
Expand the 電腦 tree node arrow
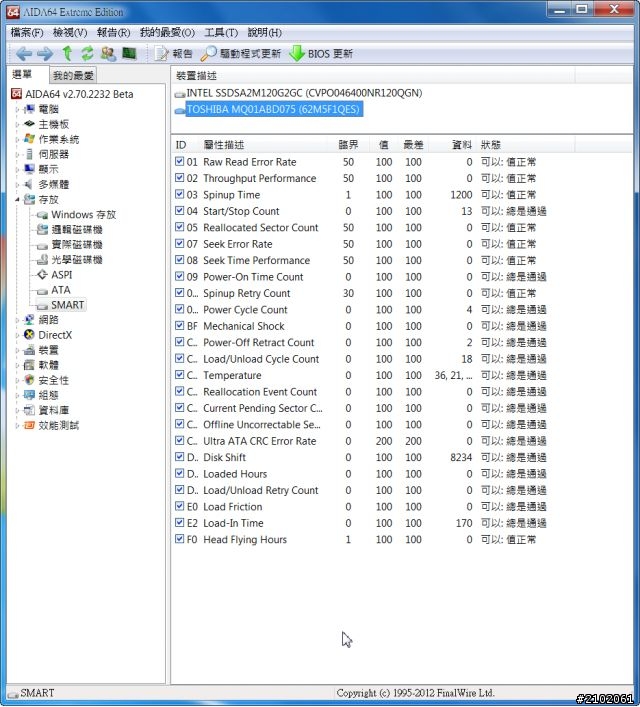(x=17, y=109)
